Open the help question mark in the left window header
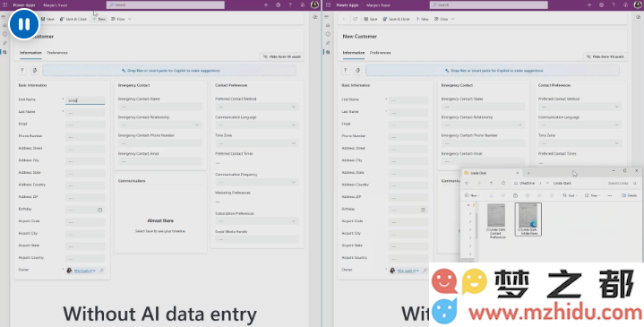 point(290,5)
